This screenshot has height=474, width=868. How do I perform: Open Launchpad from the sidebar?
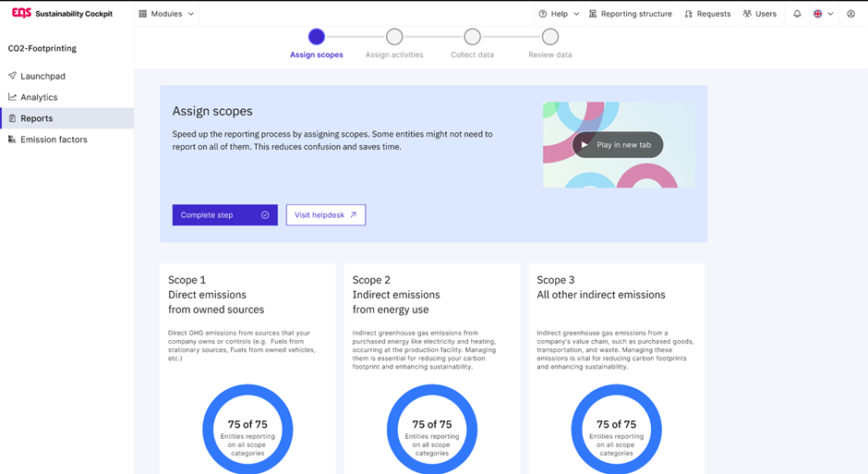pos(42,76)
